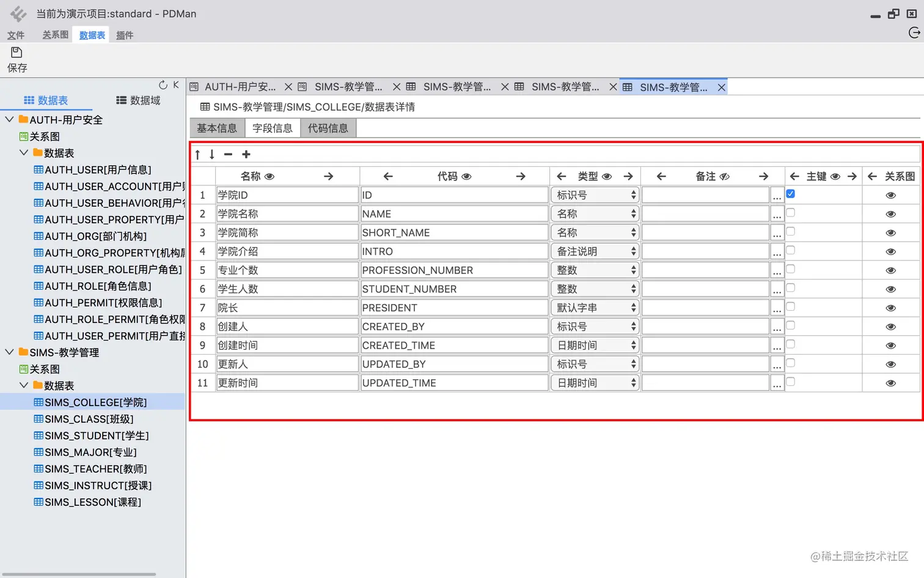Click the right arrow in the 名称 column header

coord(329,177)
